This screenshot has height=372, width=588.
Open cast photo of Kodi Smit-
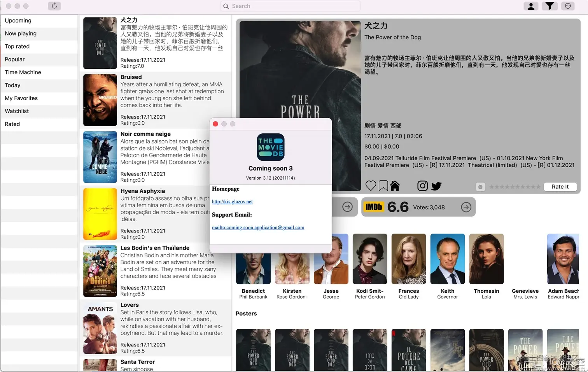370,259
